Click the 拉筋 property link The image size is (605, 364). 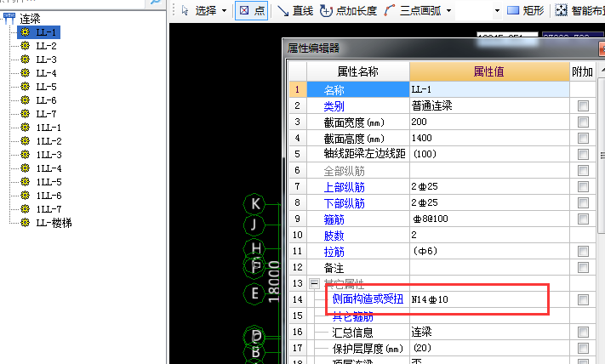point(334,253)
